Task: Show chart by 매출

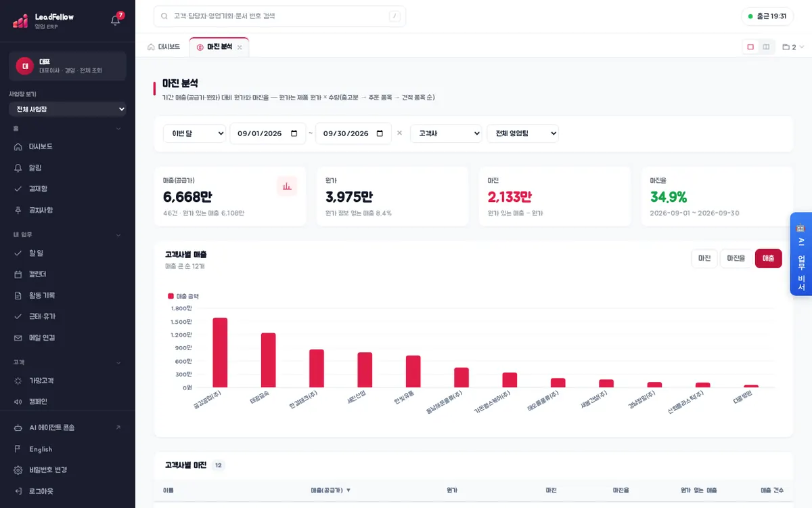Action: tap(769, 259)
